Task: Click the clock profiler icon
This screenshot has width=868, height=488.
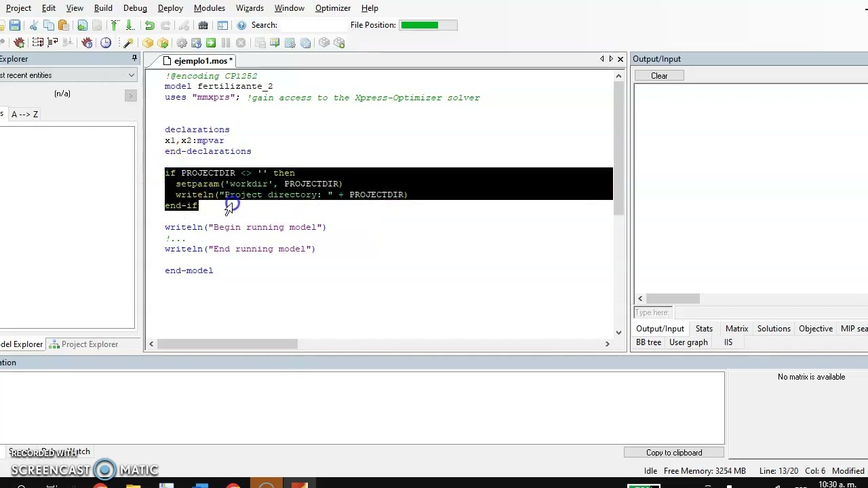Action: pyautogui.click(x=106, y=43)
